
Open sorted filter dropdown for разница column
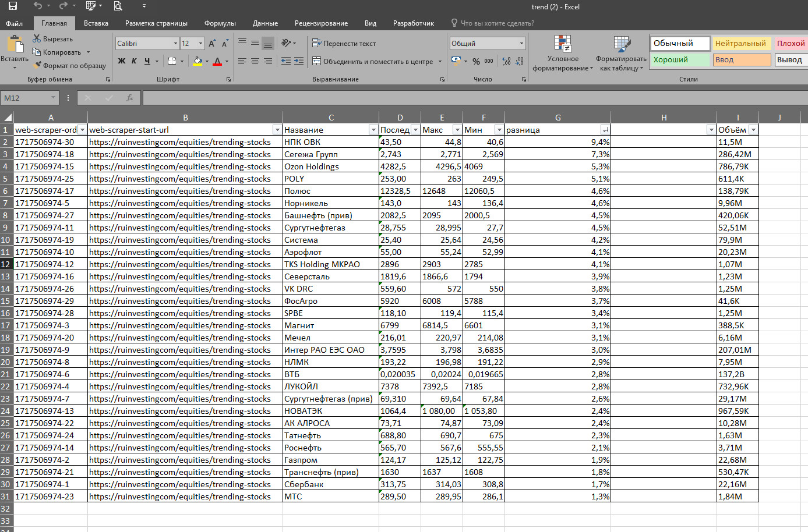coord(605,130)
